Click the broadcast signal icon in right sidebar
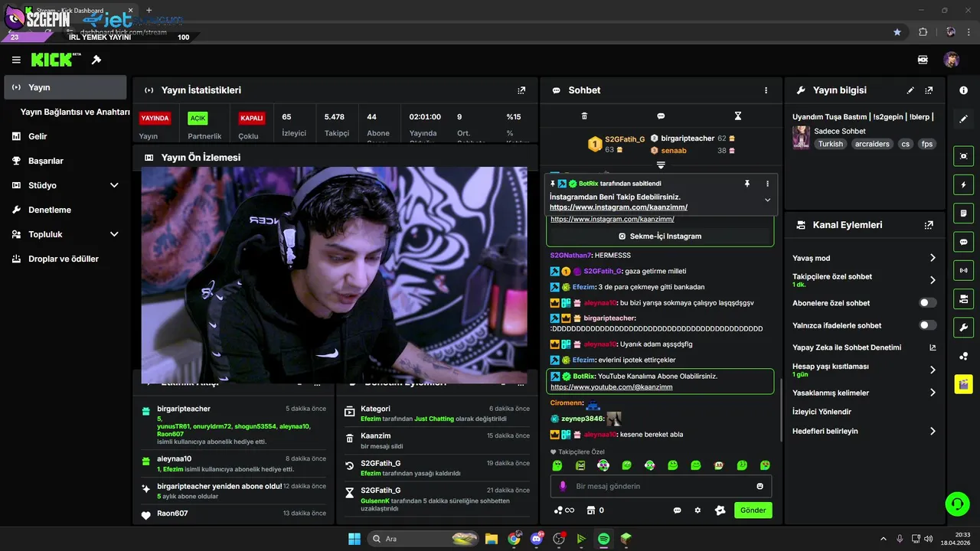 coord(963,270)
